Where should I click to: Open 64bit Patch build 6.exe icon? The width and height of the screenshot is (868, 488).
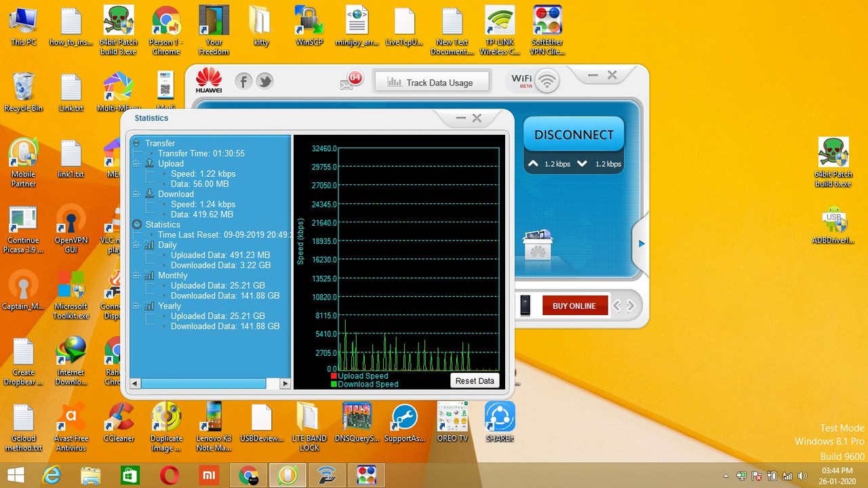pyautogui.click(x=833, y=163)
